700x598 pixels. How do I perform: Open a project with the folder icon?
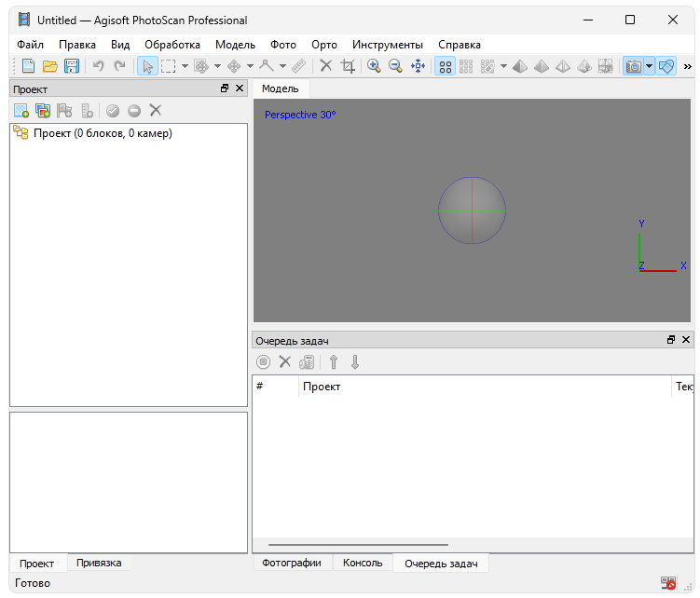click(x=50, y=66)
